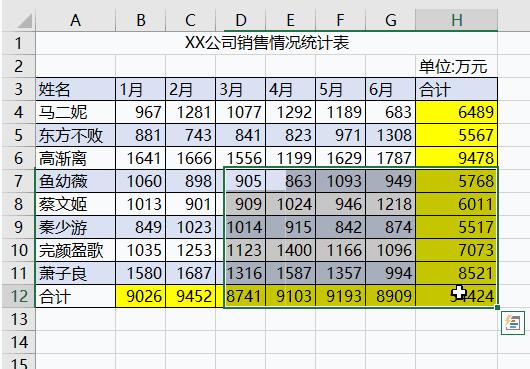530x369 pixels.
Task: Click the cell with value 1024
Action: pyautogui.click(x=290, y=204)
